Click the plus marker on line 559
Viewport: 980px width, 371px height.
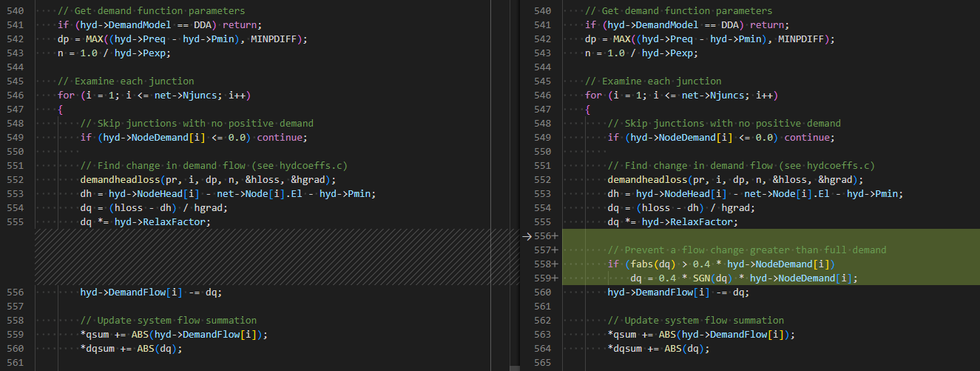(555, 278)
